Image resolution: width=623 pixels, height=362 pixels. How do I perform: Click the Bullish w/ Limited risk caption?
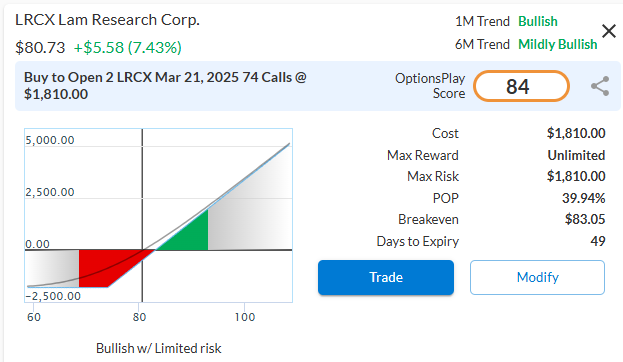coord(159,348)
